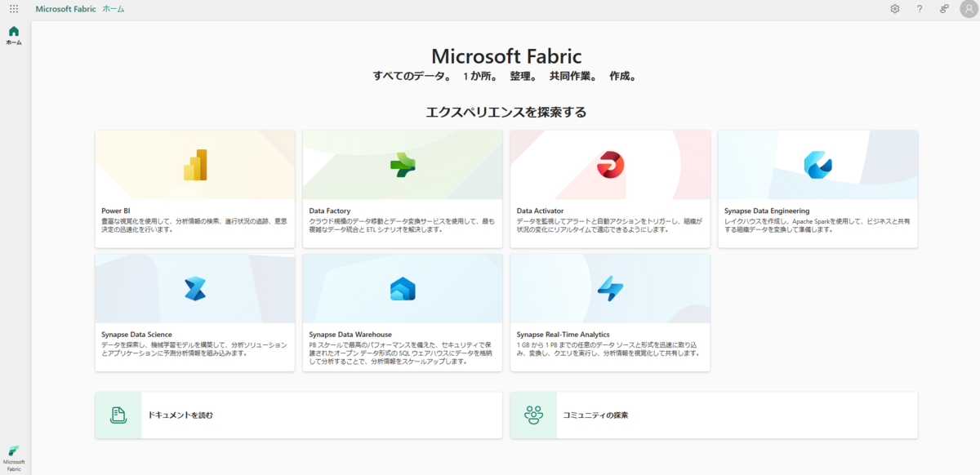Open the Synapse Data Warehouse card title
The image size is (980, 475).
(x=350, y=335)
